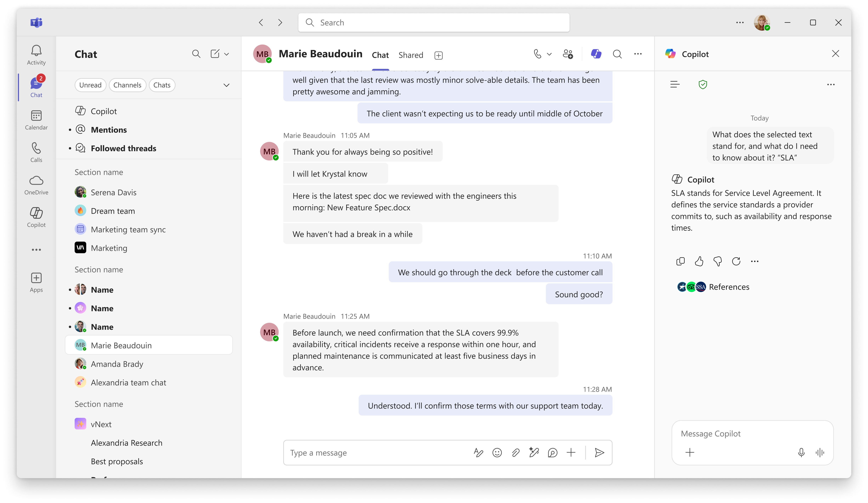Expand calling options dropdown arrow
The image size is (868, 503).
549,54
